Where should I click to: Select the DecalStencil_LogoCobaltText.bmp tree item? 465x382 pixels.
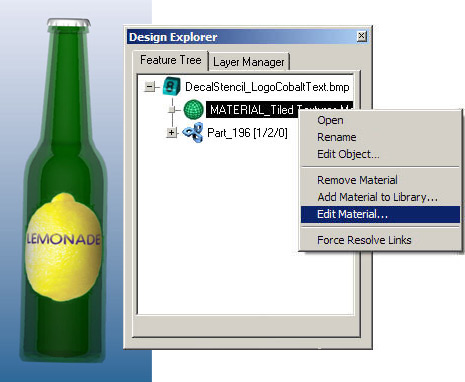[267, 87]
